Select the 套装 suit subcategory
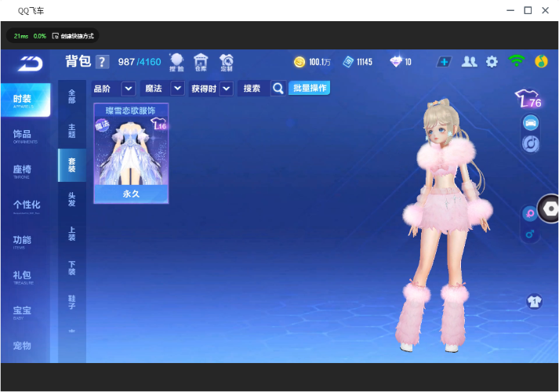This screenshot has width=559, height=392. click(x=72, y=165)
